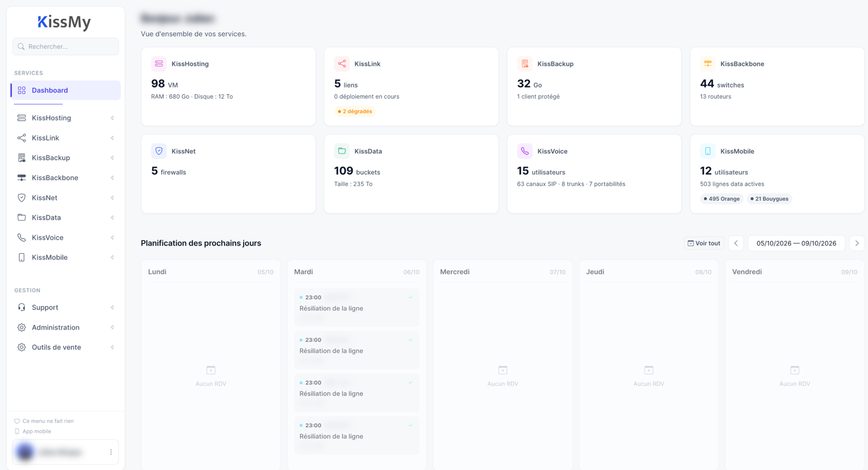This screenshot has width=868, height=470.
Task: Go to previous week in planning
Action: 736,243
